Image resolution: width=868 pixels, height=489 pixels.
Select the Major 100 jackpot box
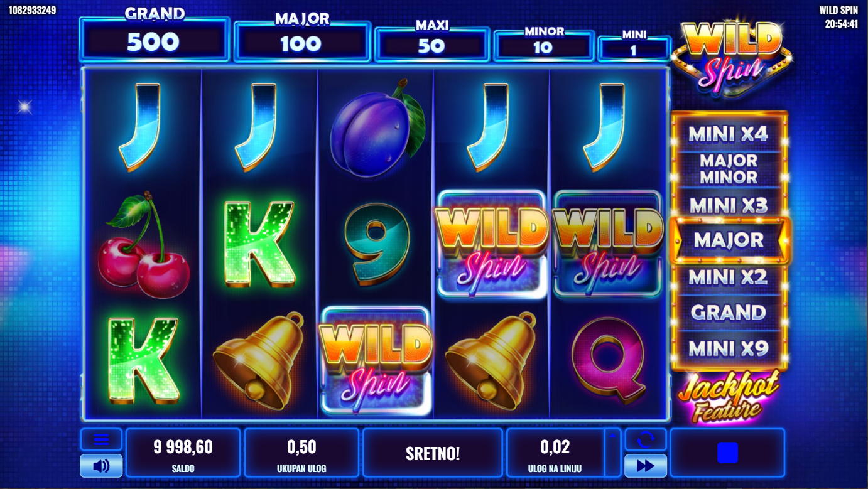pos(302,41)
